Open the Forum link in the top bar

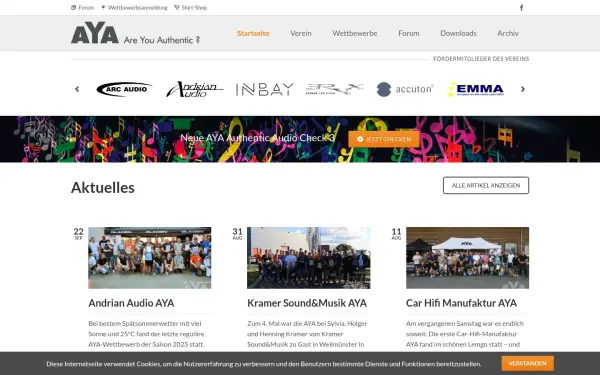pyautogui.click(x=82, y=8)
